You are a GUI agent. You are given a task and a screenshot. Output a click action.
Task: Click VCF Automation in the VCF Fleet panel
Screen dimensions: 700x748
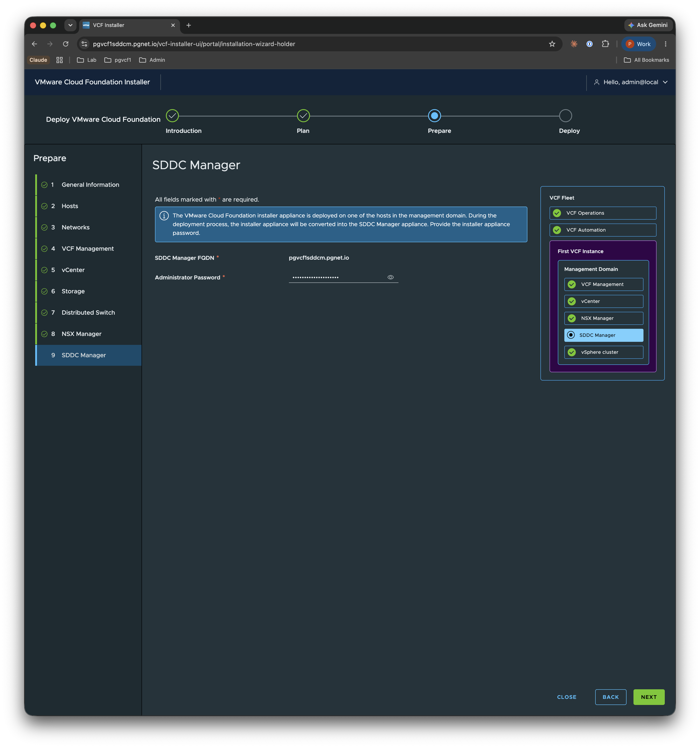click(x=603, y=230)
